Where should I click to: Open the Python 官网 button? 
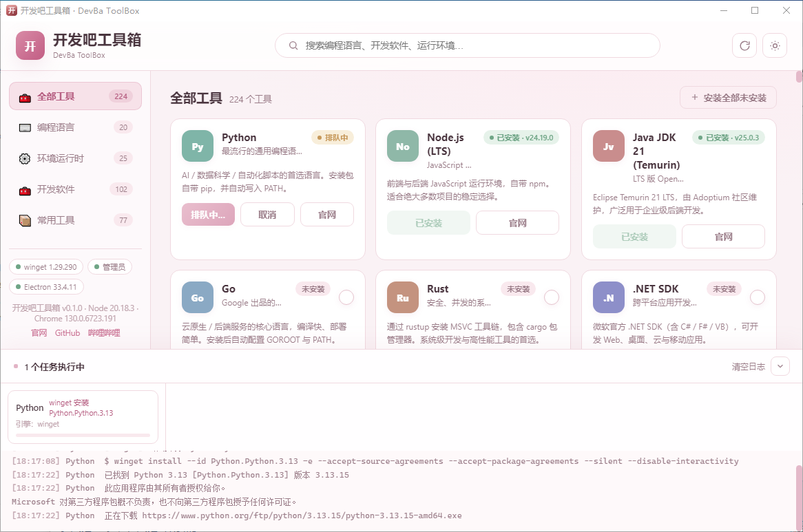pos(326,214)
